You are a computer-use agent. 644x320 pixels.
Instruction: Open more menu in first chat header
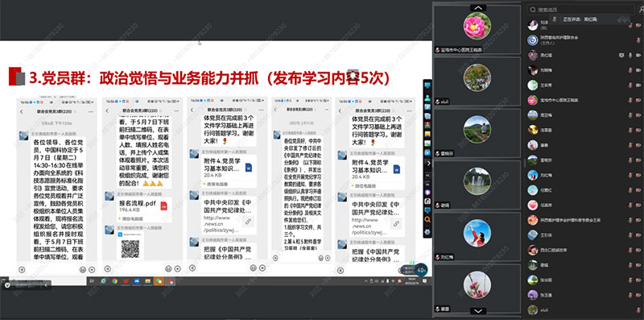point(92,111)
